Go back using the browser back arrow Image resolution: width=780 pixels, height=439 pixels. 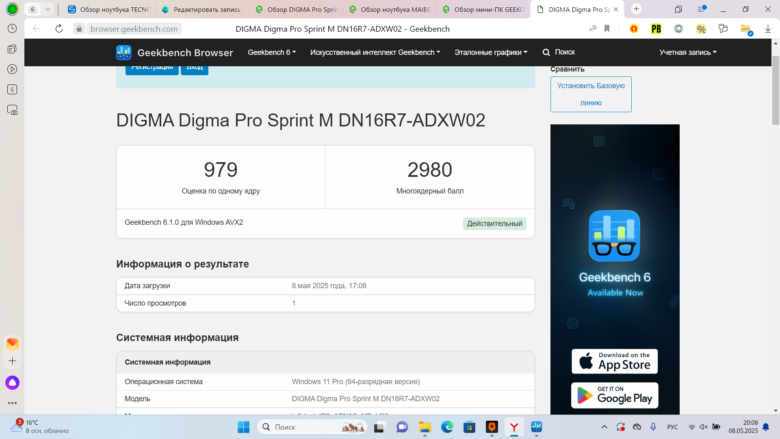(x=36, y=29)
